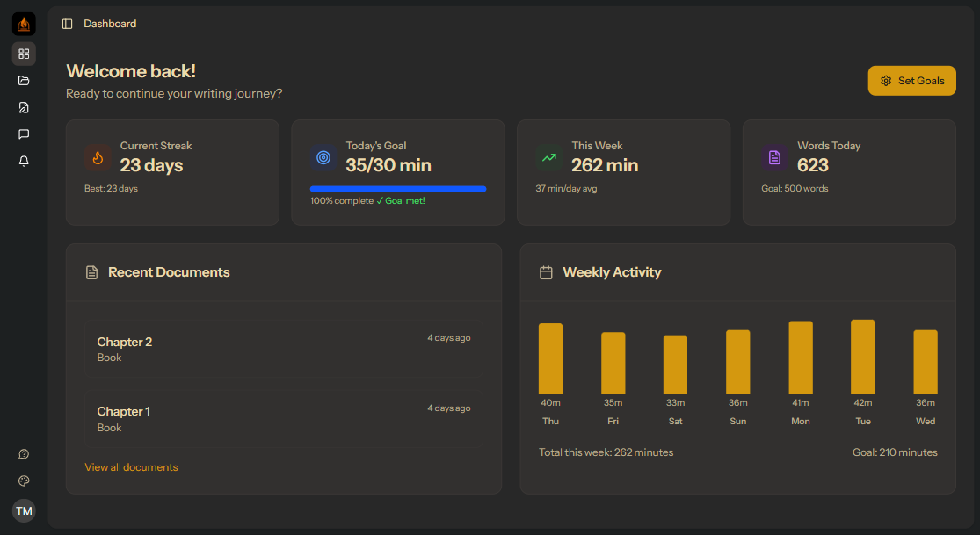Click the Dashboard breadcrumb label

[x=108, y=24]
